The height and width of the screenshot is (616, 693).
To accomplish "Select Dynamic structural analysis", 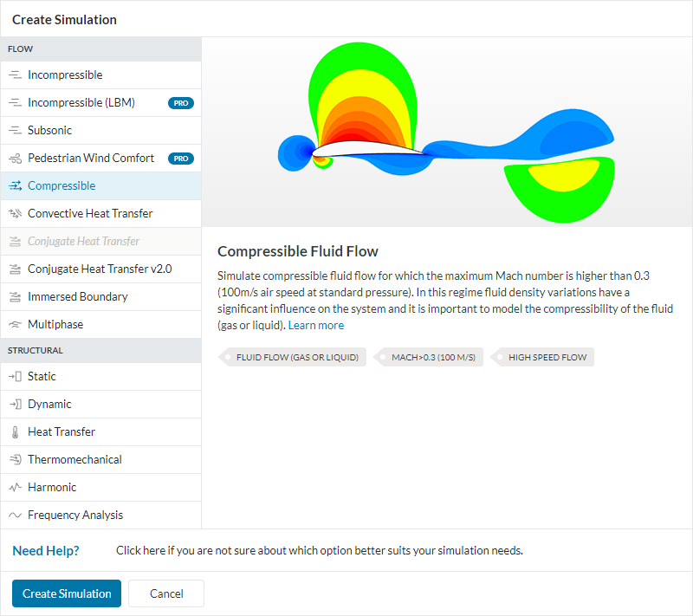I will pyautogui.click(x=49, y=405).
